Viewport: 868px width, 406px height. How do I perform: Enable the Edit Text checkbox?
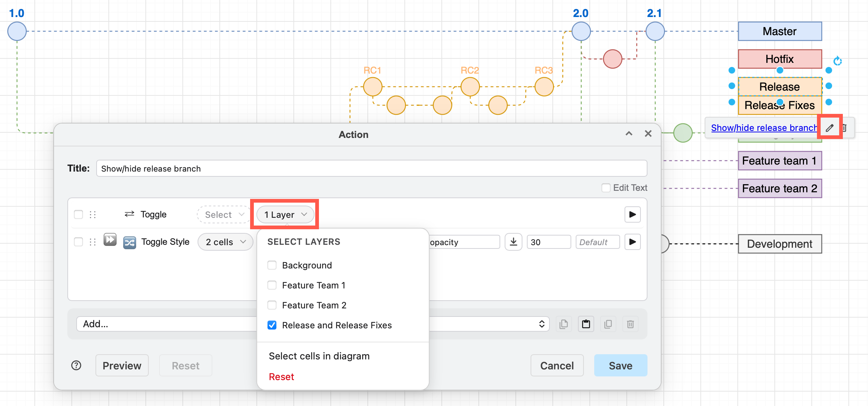[606, 188]
